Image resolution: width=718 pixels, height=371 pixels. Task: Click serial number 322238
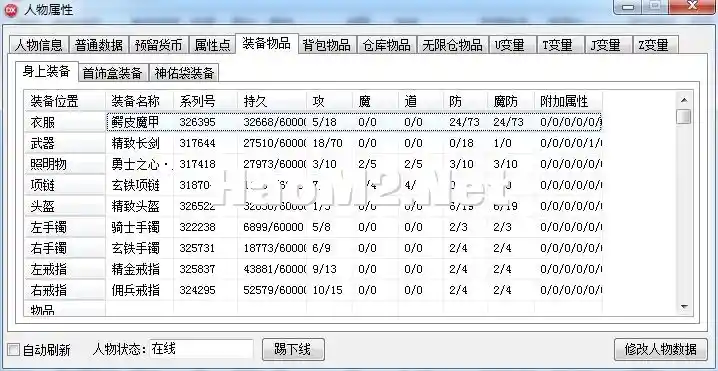pyautogui.click(x=197, y=228)
